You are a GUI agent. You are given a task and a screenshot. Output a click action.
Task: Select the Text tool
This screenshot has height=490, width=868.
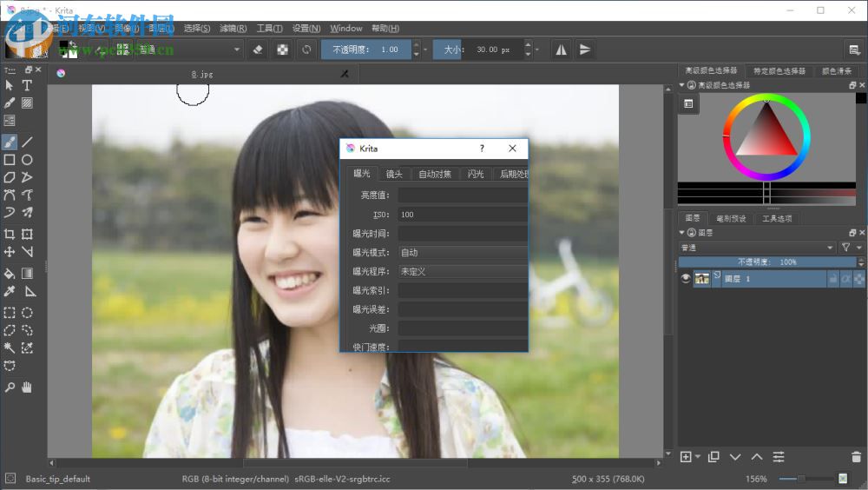click(27, 85)
